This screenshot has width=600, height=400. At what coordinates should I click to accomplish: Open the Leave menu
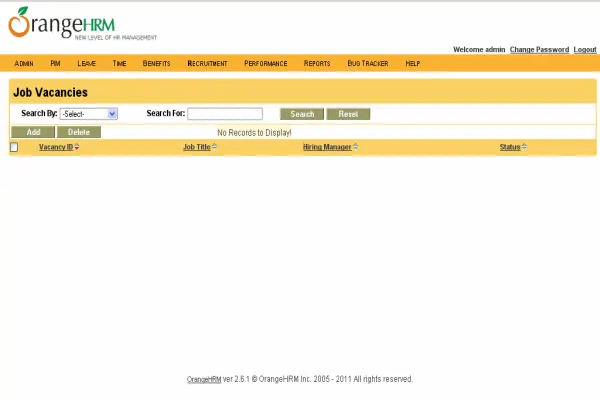(86, 63)
